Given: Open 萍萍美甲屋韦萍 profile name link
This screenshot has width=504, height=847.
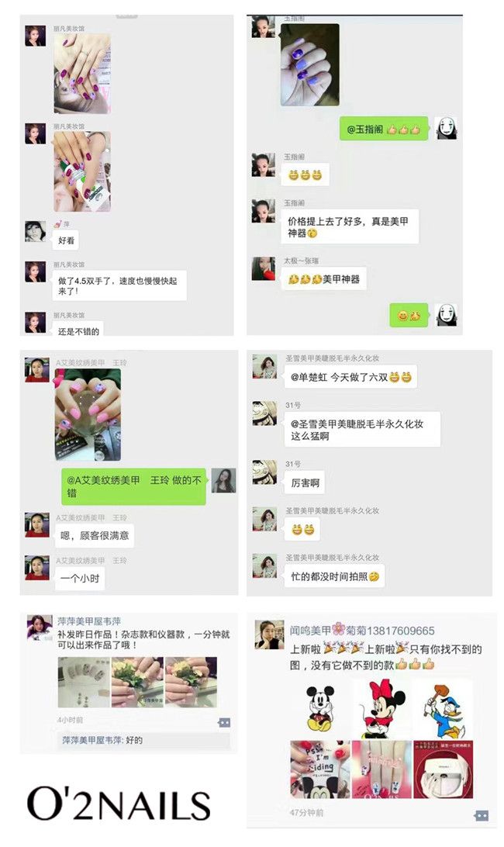Looking at the screenshot, I should (89, 621).
